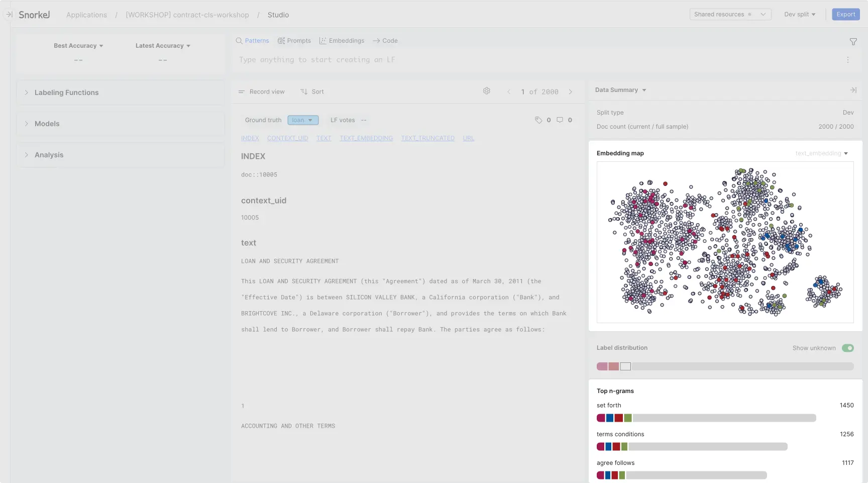
Task: Go to previous record arrow
Action: [x=509, y=92]
